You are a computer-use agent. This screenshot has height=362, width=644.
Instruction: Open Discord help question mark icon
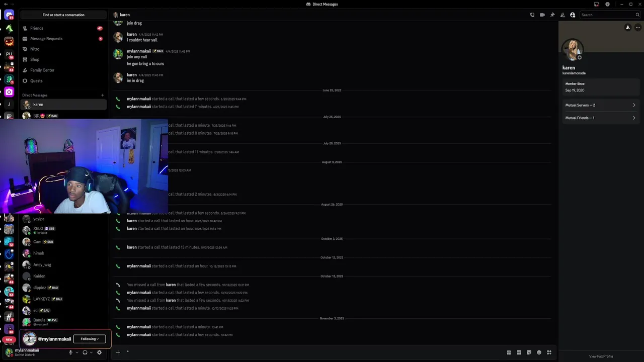[607, 4]
